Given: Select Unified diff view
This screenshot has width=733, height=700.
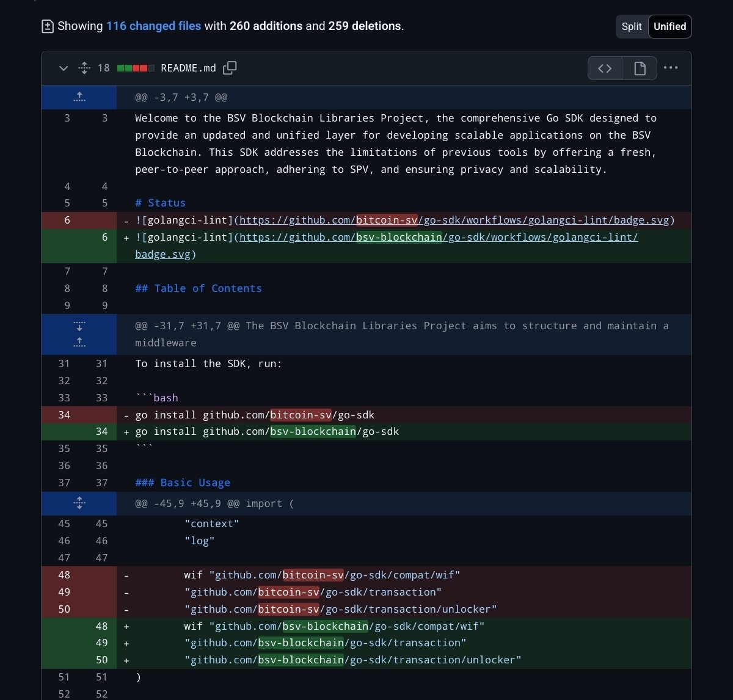Looking at the screenshot, I should click(x=669, y=26).
